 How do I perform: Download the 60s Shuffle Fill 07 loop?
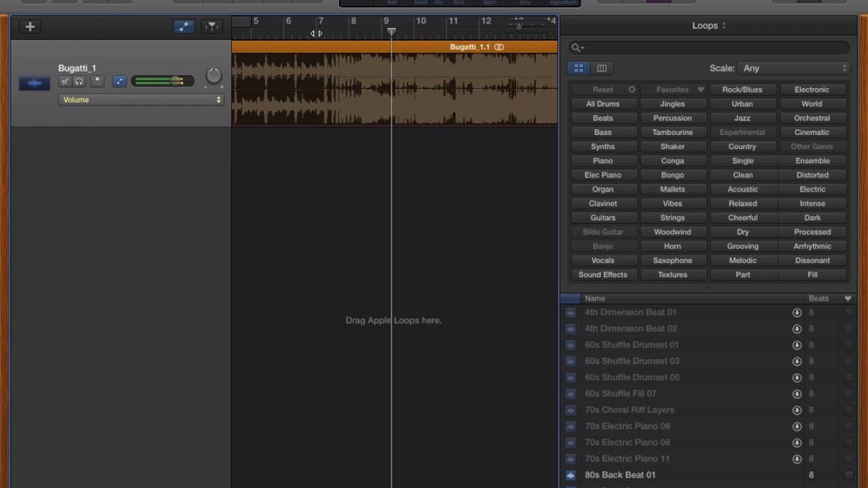[797, 394]
